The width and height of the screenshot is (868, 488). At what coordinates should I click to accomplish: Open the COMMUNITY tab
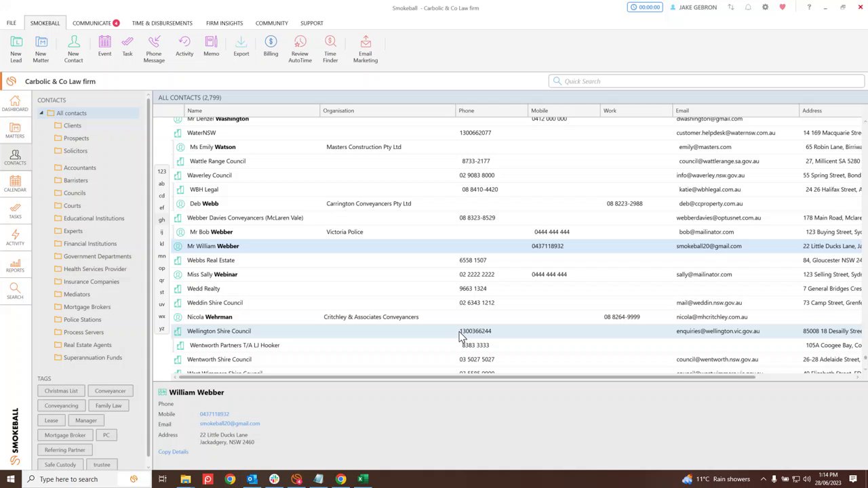(x=271, y=23)
